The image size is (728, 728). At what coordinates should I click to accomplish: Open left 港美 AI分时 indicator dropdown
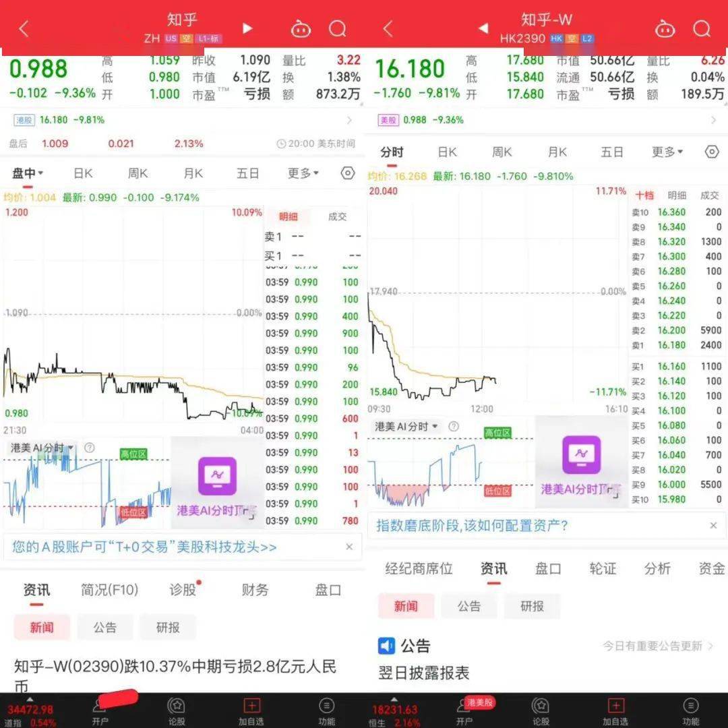tap(42, 448)
